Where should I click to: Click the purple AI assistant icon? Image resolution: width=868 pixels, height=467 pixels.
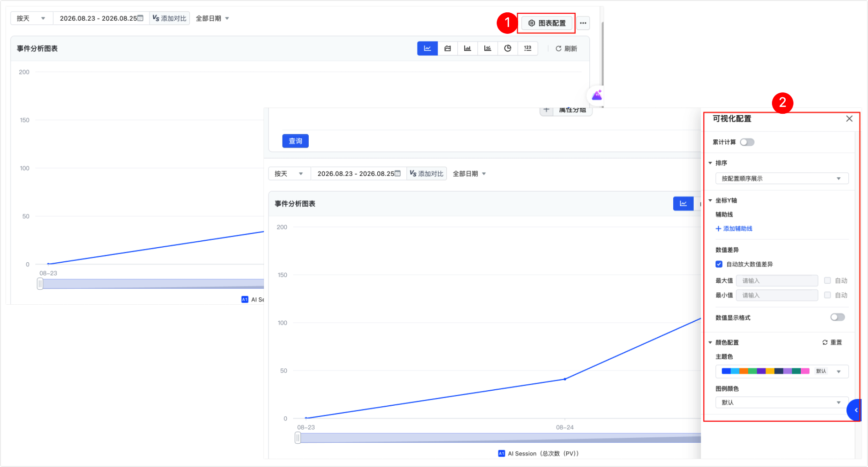(597, 95)
